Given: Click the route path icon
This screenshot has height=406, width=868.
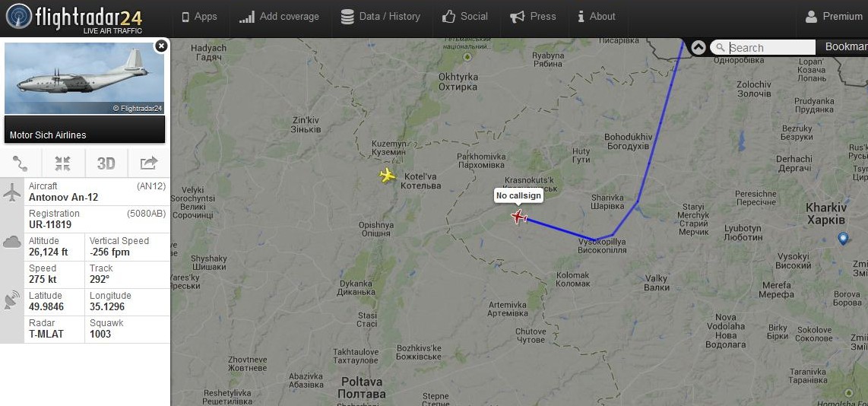Looking at the screenshot, I should coord(21,163).
